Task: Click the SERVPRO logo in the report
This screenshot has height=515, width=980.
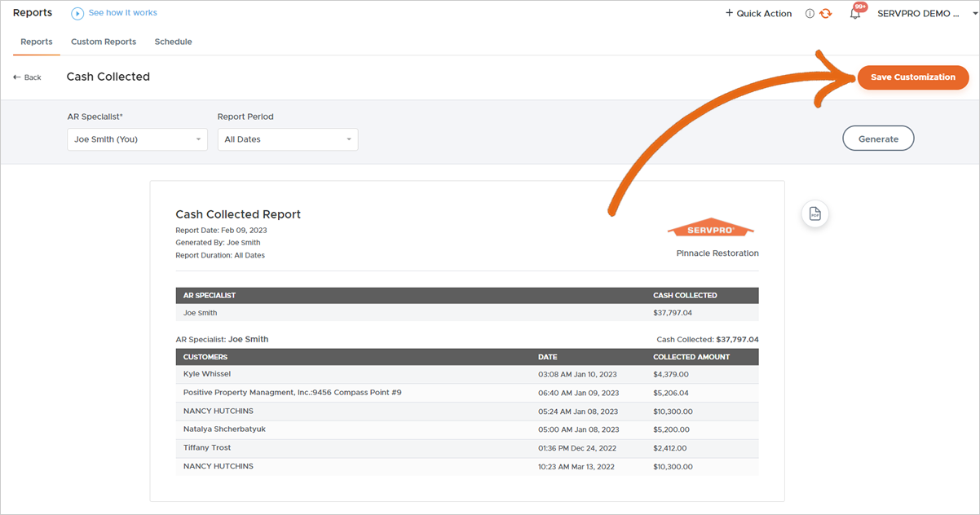Action: coord(711,229)
